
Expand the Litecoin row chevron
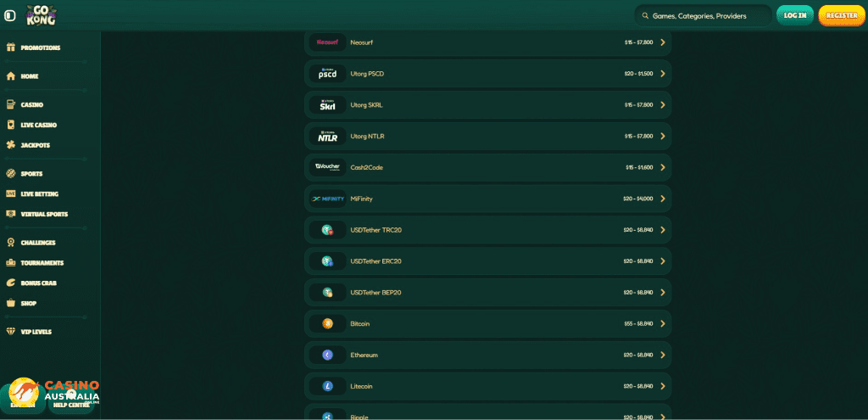663,386
